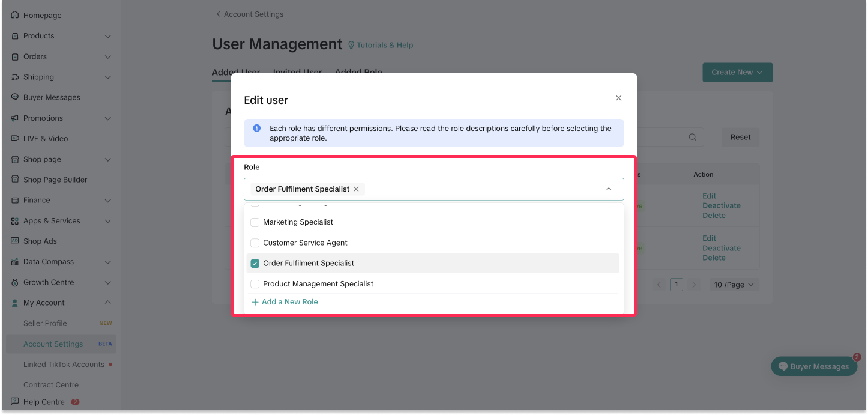Expand the Products sidebar menu
This screenshot has width=868, height=415.
tap(107, 36)
